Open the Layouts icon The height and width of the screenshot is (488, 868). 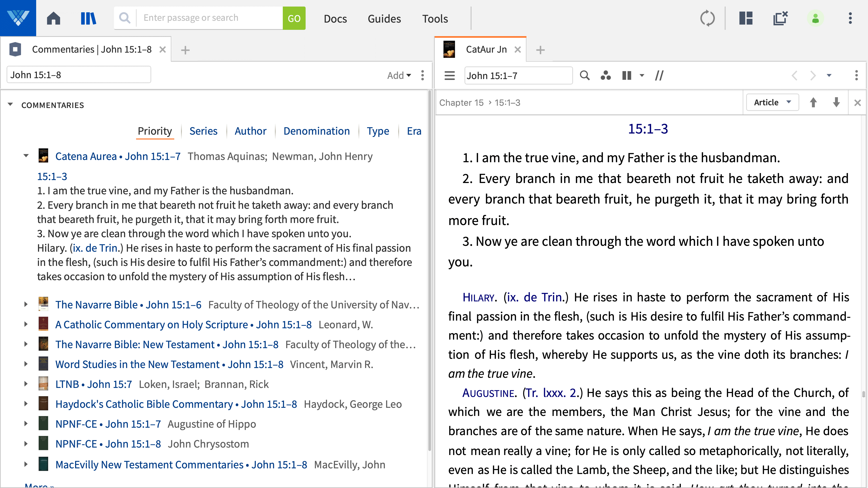point(746,18)
